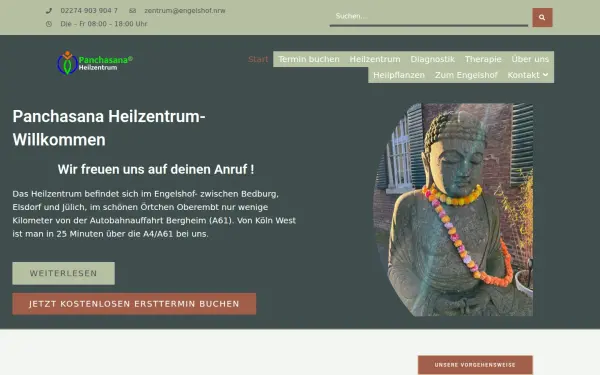Open the Therapie menu item

pyautogui.click(x=483, y=59)
